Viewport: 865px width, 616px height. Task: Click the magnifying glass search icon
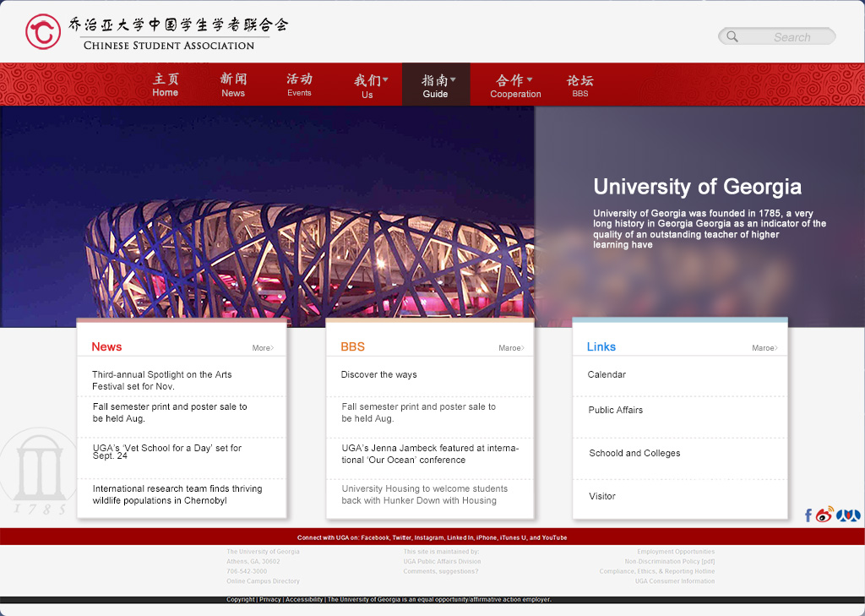(732, 36)
